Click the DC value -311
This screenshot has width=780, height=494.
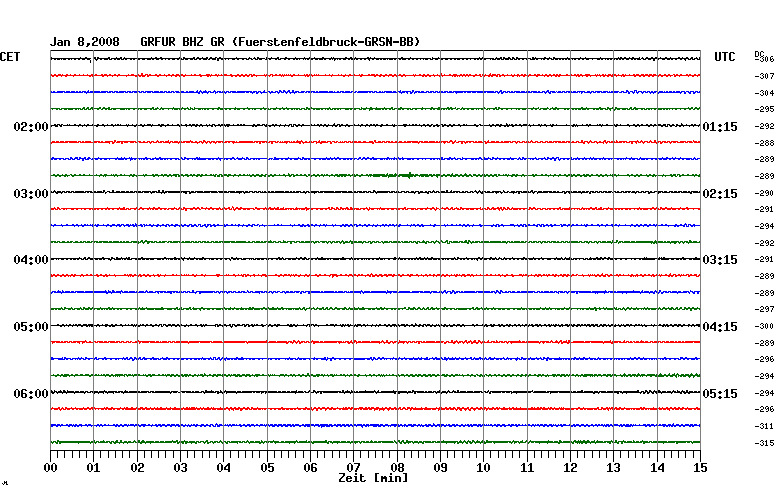coord(765,426)
